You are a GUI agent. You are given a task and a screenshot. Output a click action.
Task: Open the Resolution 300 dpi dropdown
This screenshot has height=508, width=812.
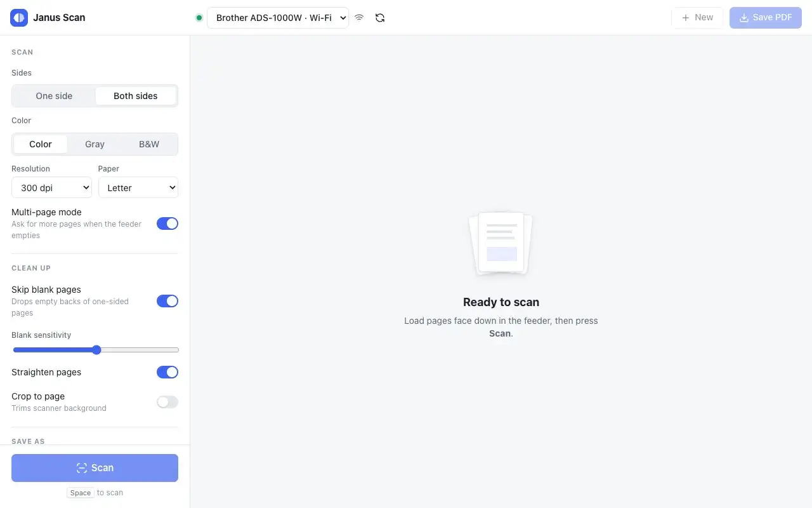point(51,188)
